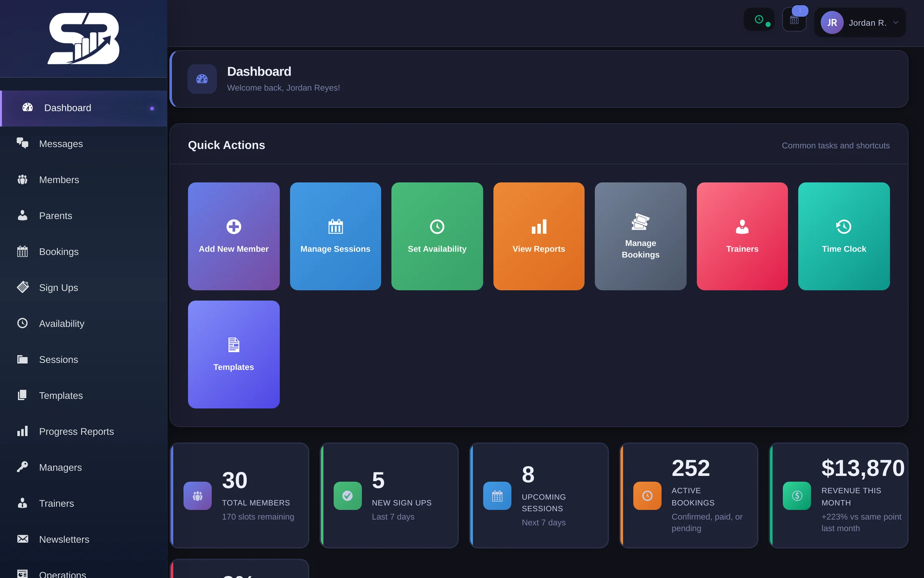Click the SB logo in the sidebar
The height and width of the screenshot is (578, 924).
pos(84,39)
